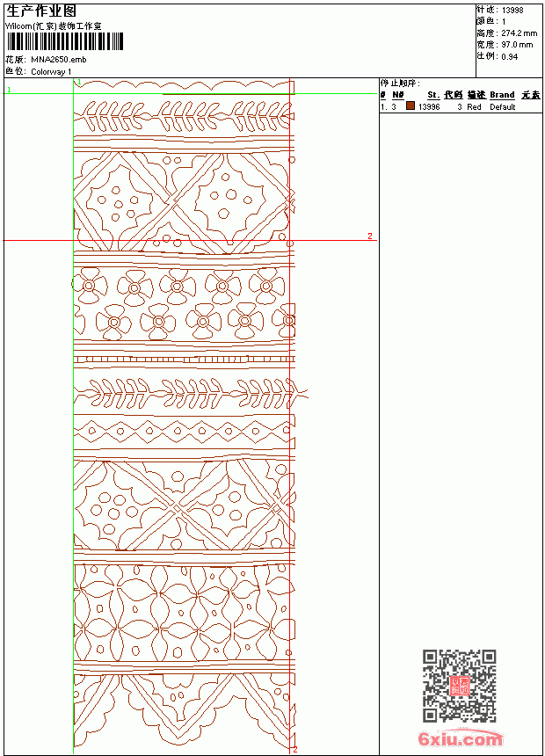This screenshot has height=756, width=545.
Task: Click the N# column header
Action: coord(397,95)
